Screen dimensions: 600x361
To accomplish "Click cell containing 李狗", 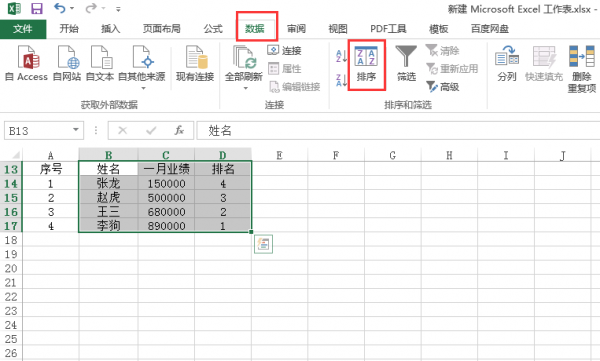I will tap(108, 226).
